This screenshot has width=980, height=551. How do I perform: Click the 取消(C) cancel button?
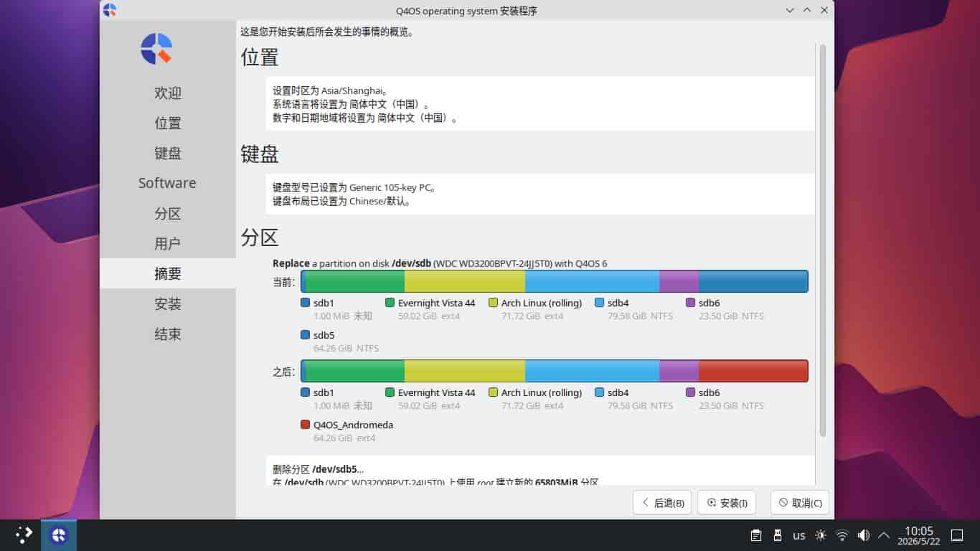point(800,503)
